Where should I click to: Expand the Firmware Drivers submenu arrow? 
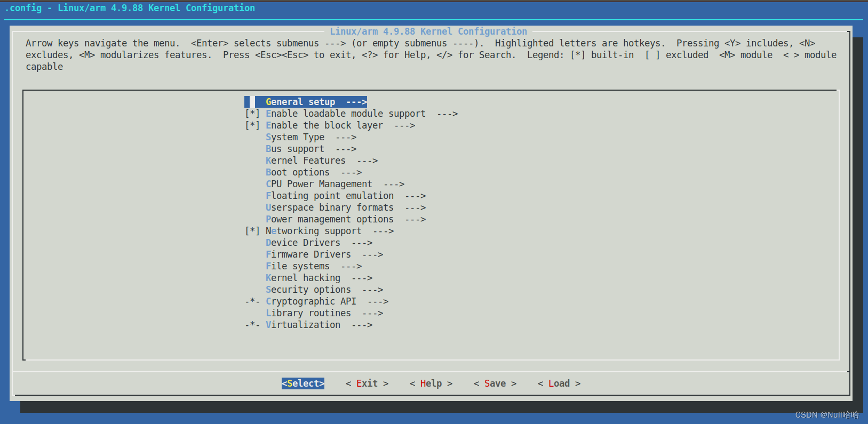372,254
